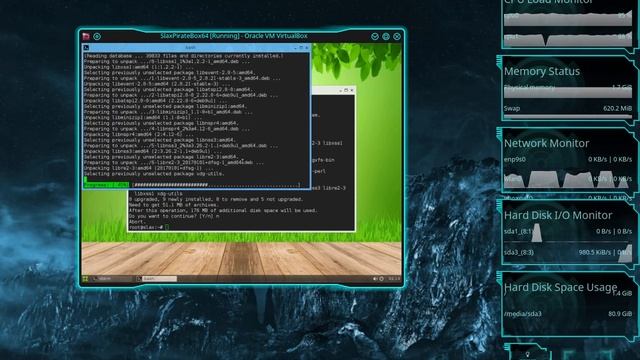
Task: Close the SlaxPirateBox64 VirtualBox window
Action: 397,36
